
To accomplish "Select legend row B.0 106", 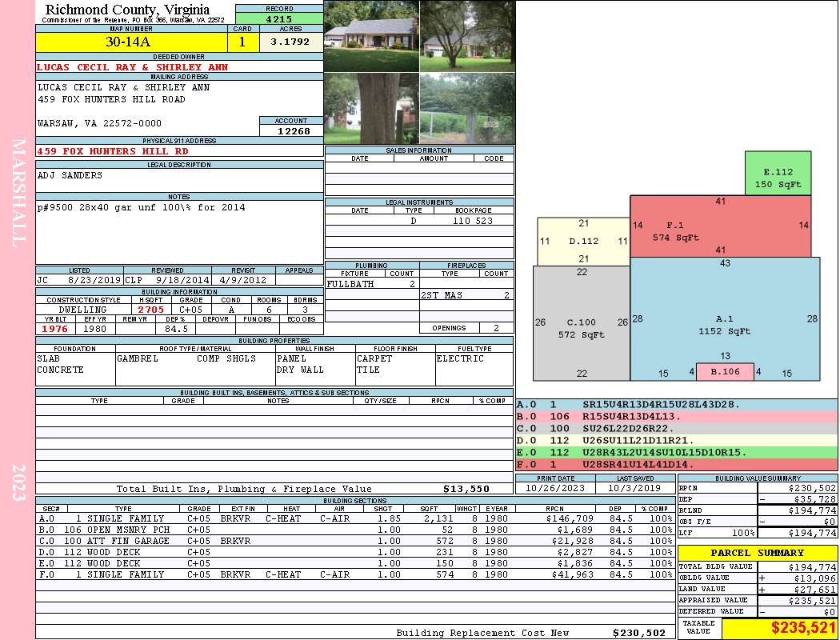I will (676, 417).
